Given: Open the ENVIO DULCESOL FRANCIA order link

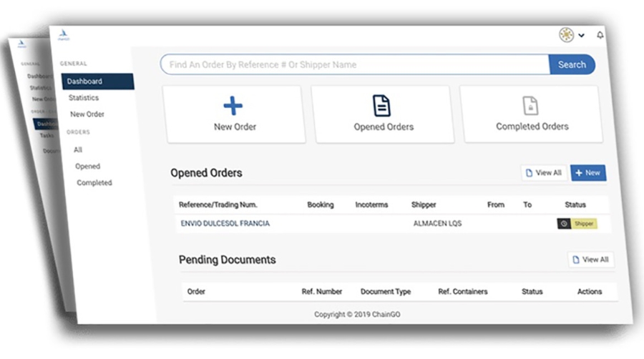Looking at the screenshot, I should pos(225,224).
